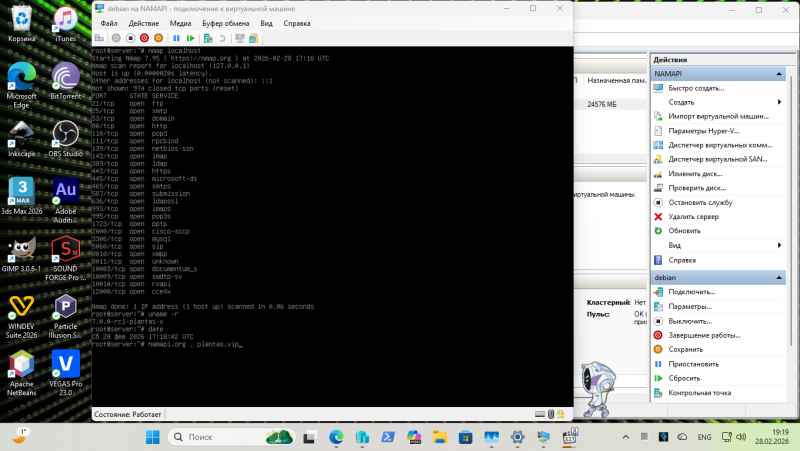Click the Revert checkpoint toolbar icon
Image resolution: width=800 pixels, height=451 pixels.
[222, 38]
